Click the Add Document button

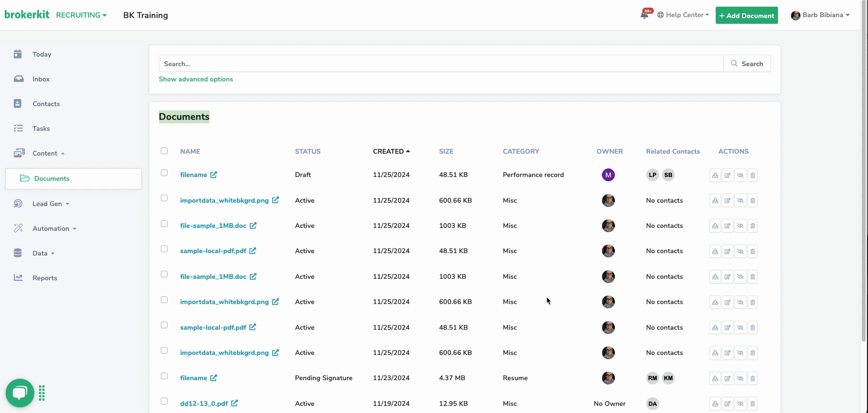(x=746, y=16)
